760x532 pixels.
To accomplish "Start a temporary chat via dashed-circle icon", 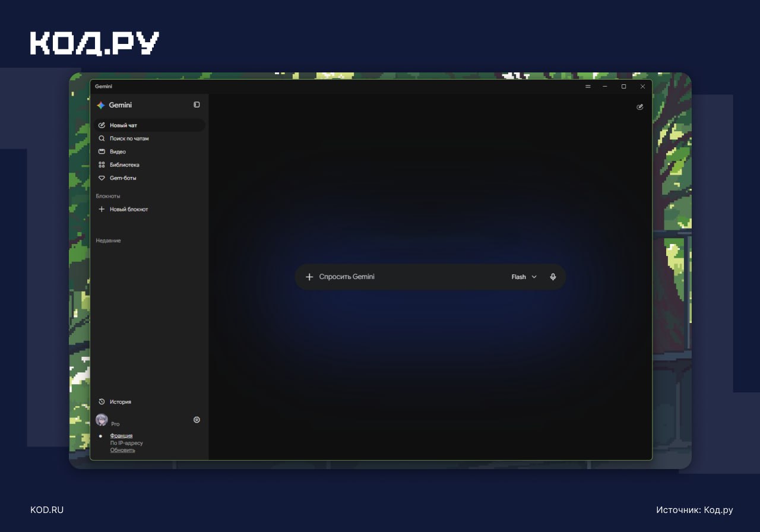I will (639, 107).
